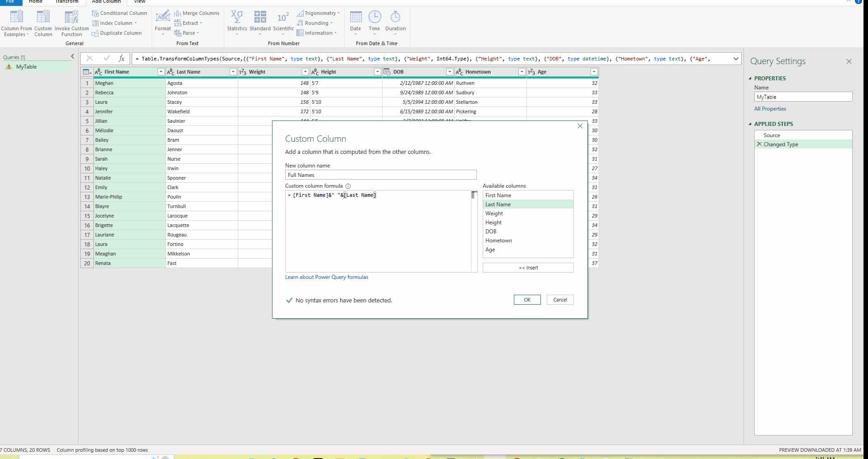
Task: Open DOB column filter dropdown
Action: [449, 72]
